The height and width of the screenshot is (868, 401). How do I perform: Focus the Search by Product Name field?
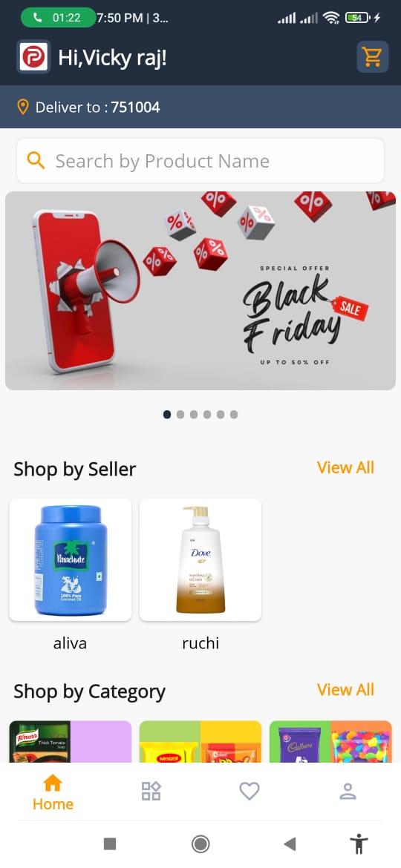tap(200, 160)
